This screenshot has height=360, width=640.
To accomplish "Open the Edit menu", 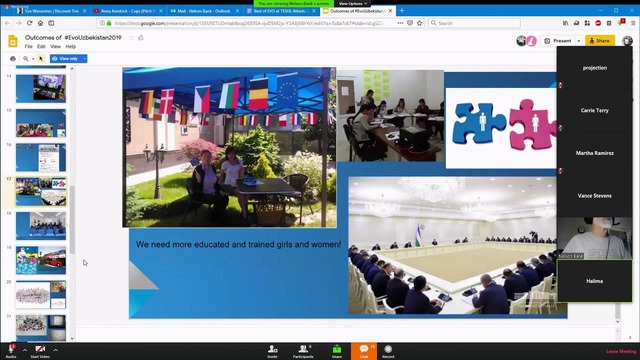I will point(41,47).
